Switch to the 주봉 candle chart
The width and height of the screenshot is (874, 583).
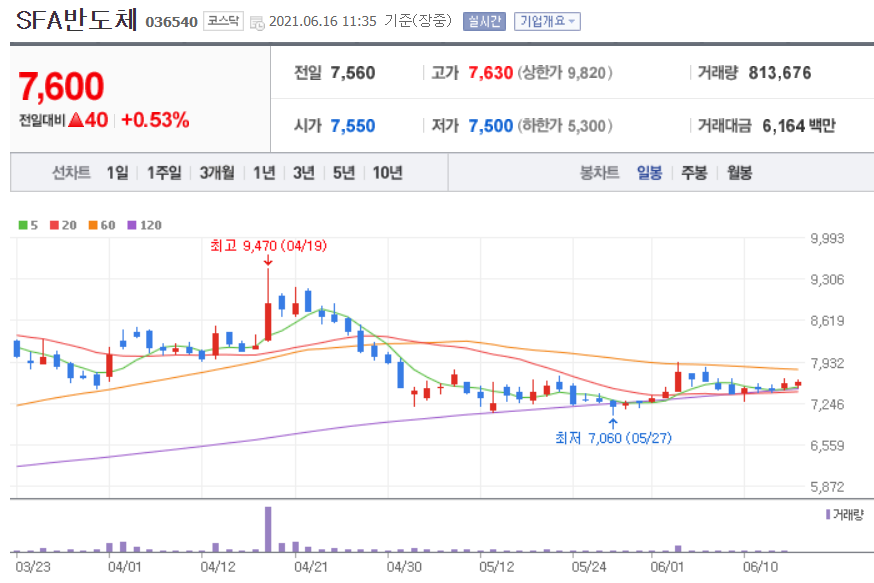click(694, 173)
